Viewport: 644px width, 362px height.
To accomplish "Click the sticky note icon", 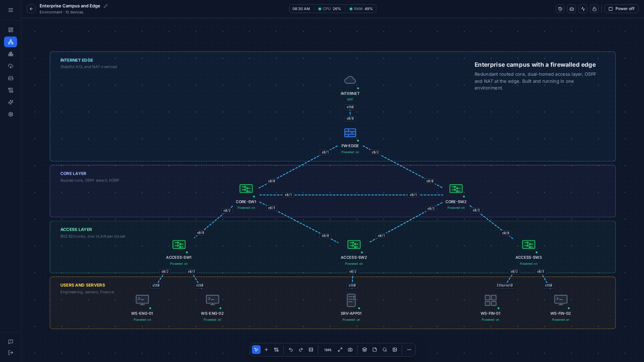I will [375, 350].
